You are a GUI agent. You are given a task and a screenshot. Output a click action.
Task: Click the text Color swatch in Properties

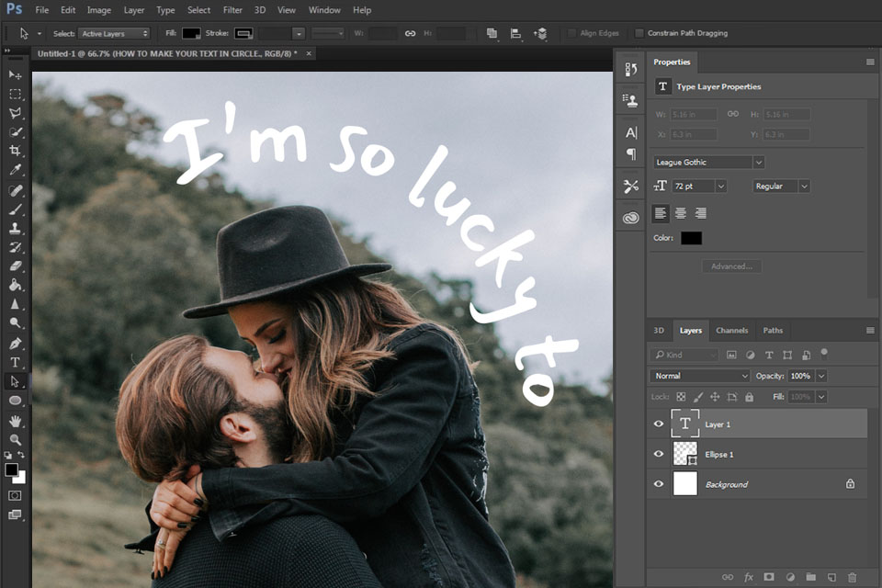(x=691, y=238)
